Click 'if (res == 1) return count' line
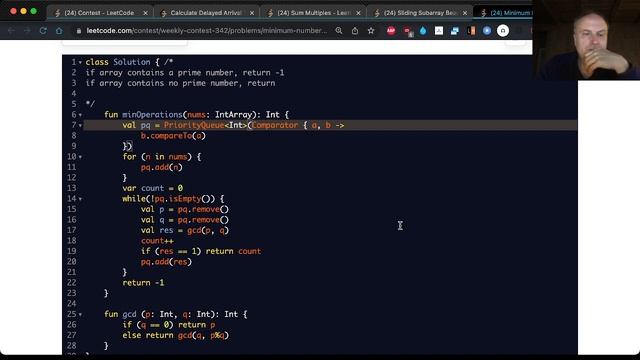 coord(201,251)
